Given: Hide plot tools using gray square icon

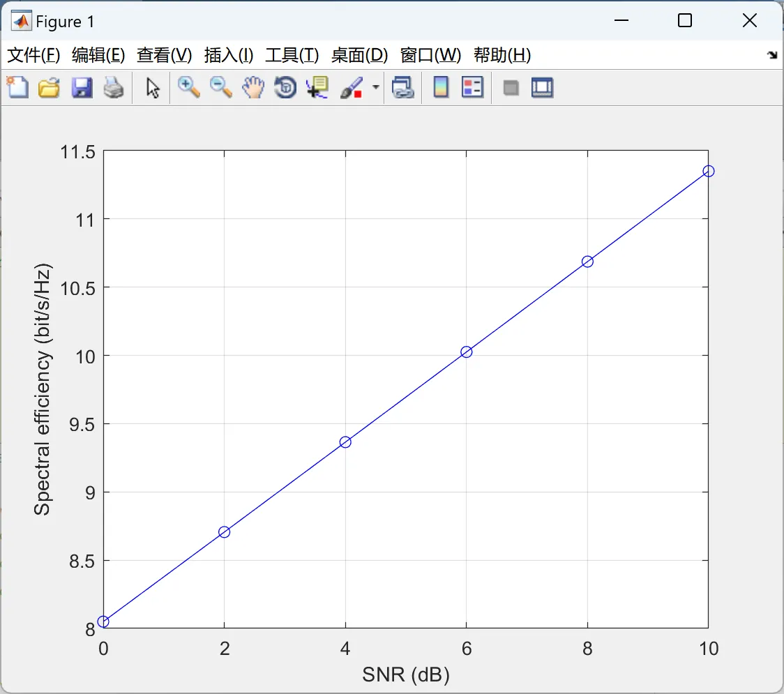Looking at the screenshot, I should pos(511,88).
